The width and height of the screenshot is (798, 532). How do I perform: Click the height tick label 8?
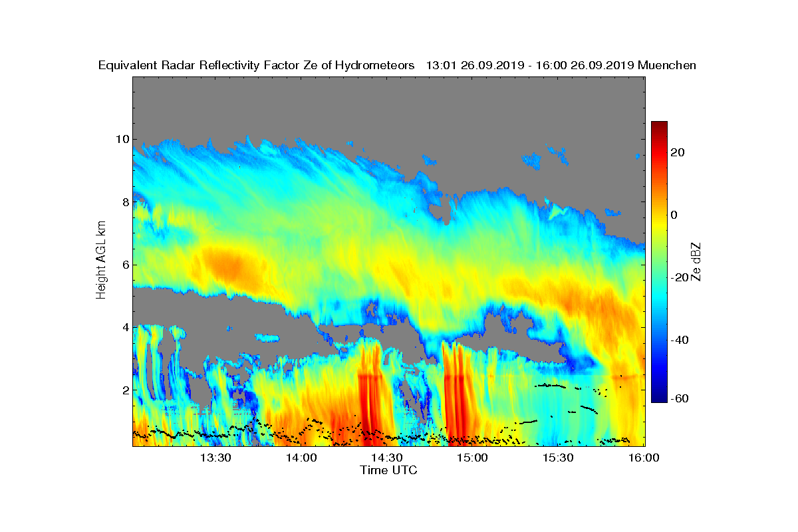point(124,202)
